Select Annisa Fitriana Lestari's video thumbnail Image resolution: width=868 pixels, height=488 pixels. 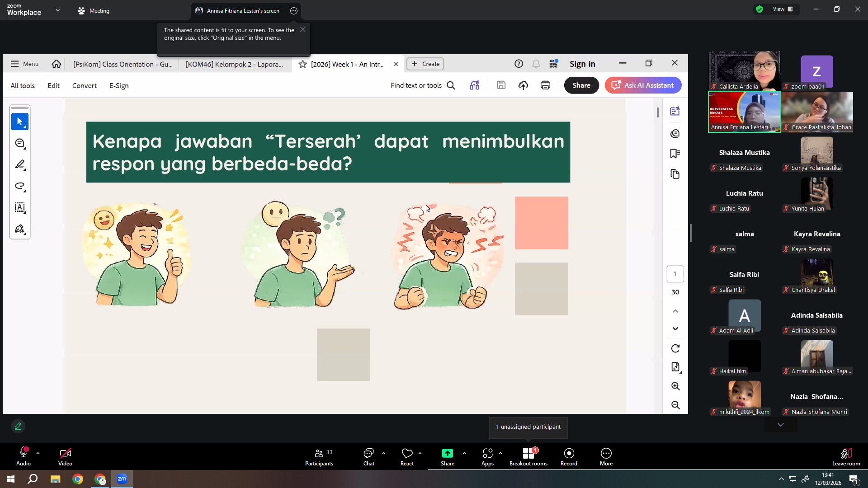(x=744, y=112)
